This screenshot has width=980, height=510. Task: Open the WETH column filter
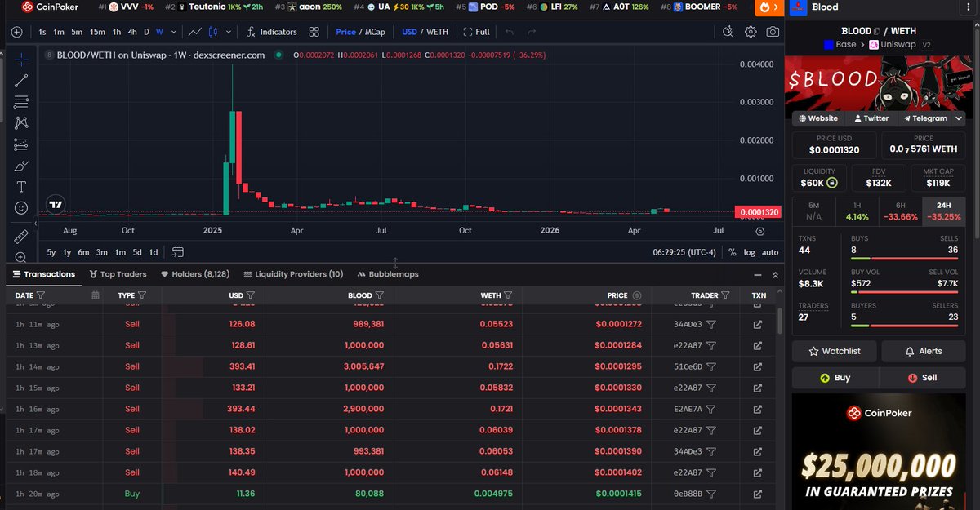[508, 295]
